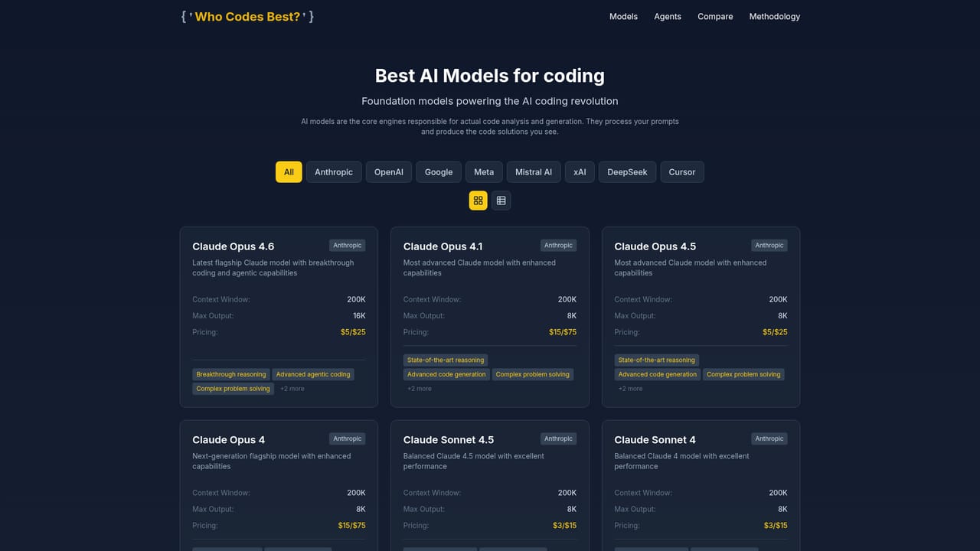Open Methodology in the top navigation
The height and width of the screenshot is (551, 980).
(775, 16)
